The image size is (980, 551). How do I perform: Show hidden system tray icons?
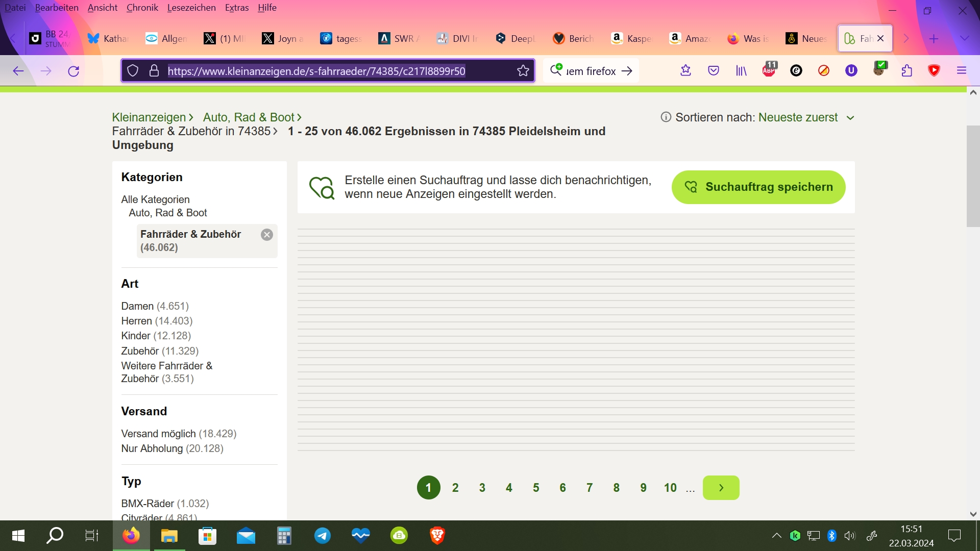click(x=776, y=536)
